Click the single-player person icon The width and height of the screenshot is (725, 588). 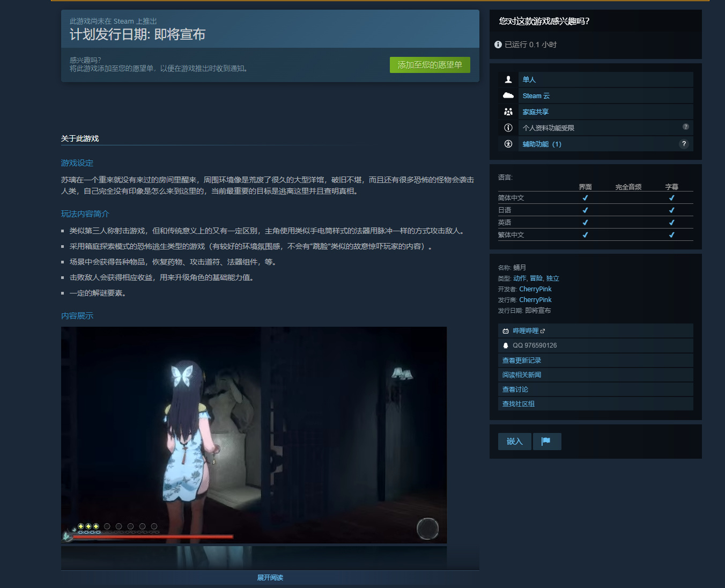(x=508, y=79)
